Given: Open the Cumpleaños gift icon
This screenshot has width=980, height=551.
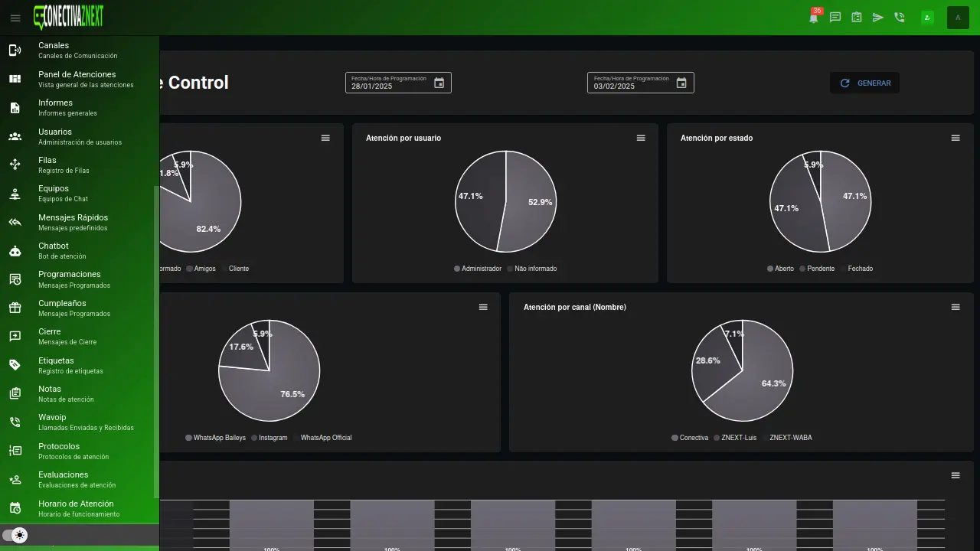Looking at the screenshot, I should pos(15,308).
